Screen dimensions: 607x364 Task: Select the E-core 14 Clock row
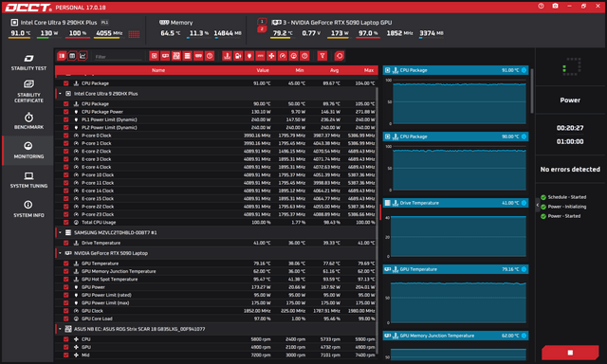(216, 191)
